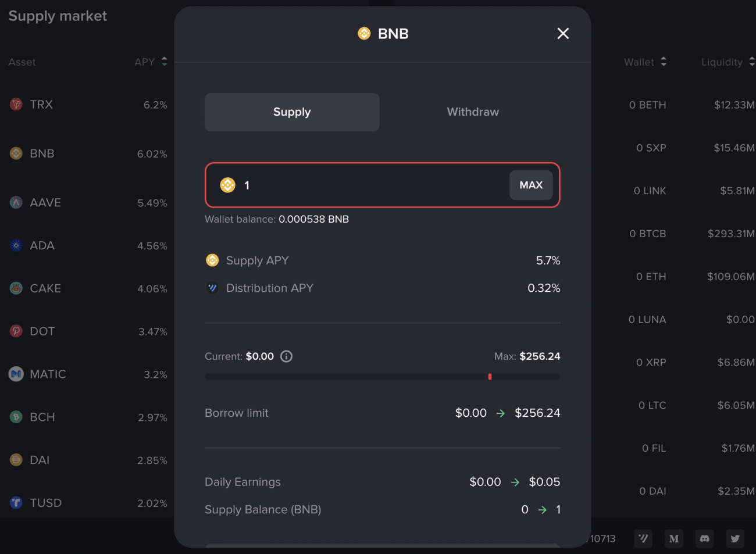
Task: Open the Discord link icon
Action: (x=704, y=538)
